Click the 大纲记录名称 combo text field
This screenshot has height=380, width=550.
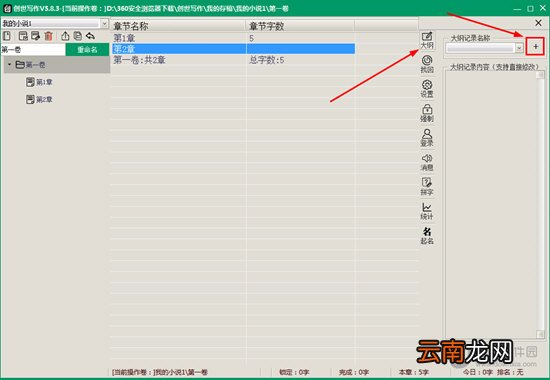point(481,47)
